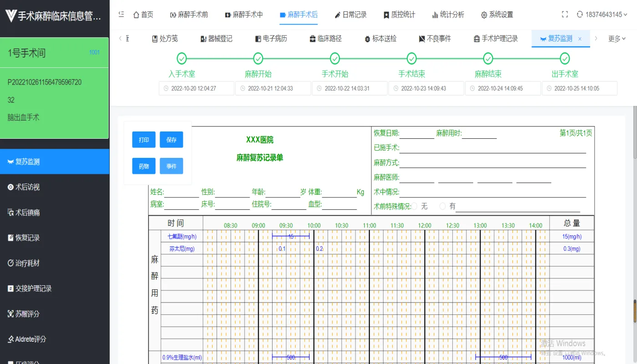637x364 pixels.
Task: Click the 姓名 input line
Action: 181,192
